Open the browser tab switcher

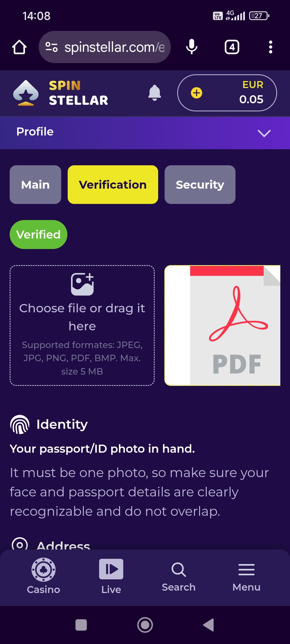tap(232, 47)
